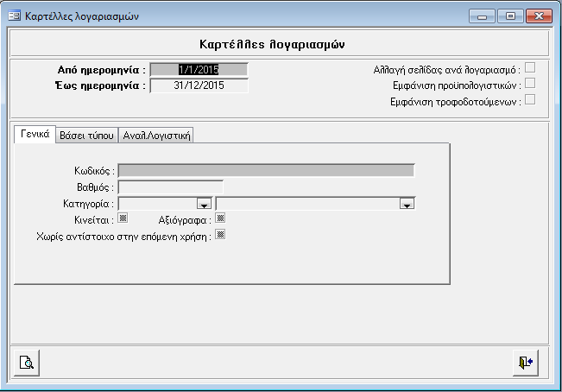
Task: Expand the first Κατηγορία dropdown arrow
Action: click(x=204, y=204)
